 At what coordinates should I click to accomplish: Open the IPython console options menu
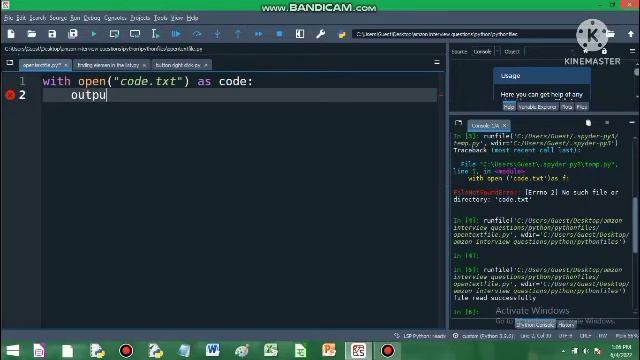[632, 122]
